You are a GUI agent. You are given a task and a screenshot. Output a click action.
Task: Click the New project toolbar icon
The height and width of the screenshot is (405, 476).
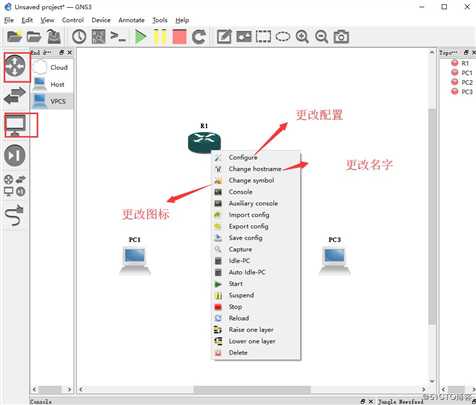click(x=14, y=36)
